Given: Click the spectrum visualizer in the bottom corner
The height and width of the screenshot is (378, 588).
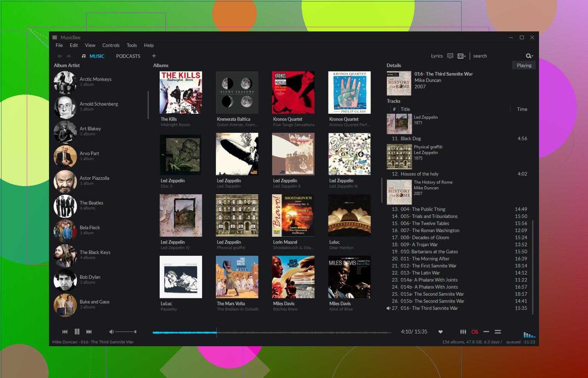Looking at the screenshot, I should [529, 334].
